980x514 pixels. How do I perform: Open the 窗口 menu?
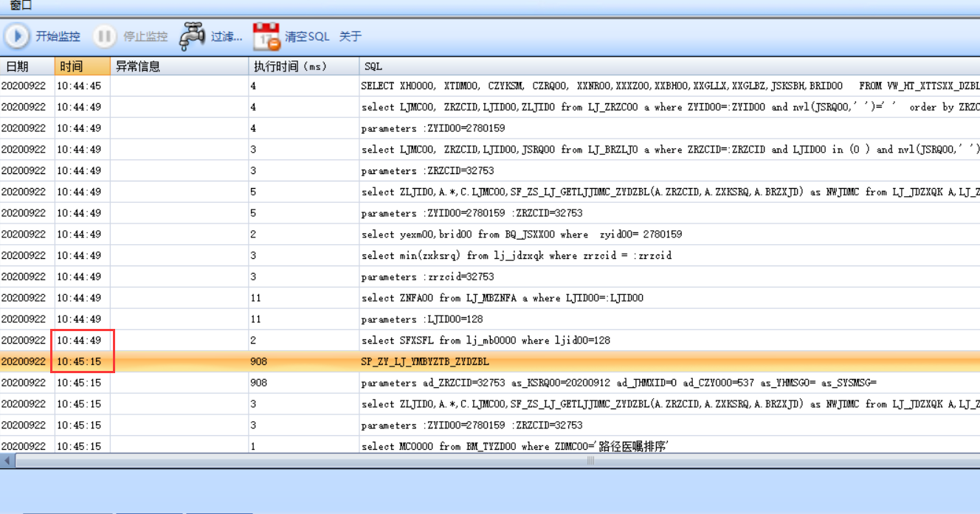(x=21, y=6)
